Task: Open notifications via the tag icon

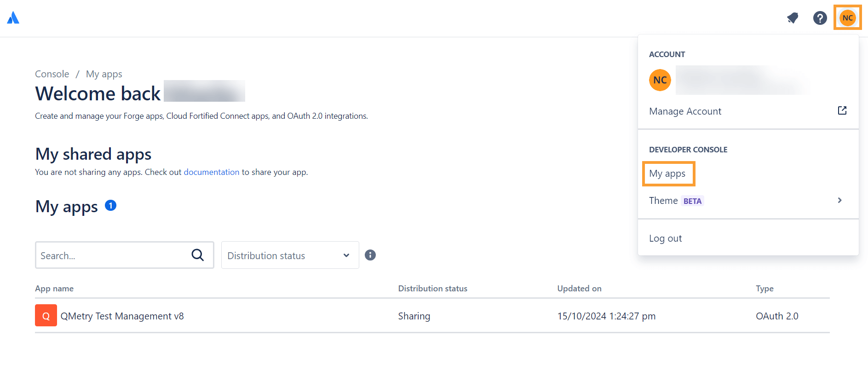Action: click(x=793, y=18)
